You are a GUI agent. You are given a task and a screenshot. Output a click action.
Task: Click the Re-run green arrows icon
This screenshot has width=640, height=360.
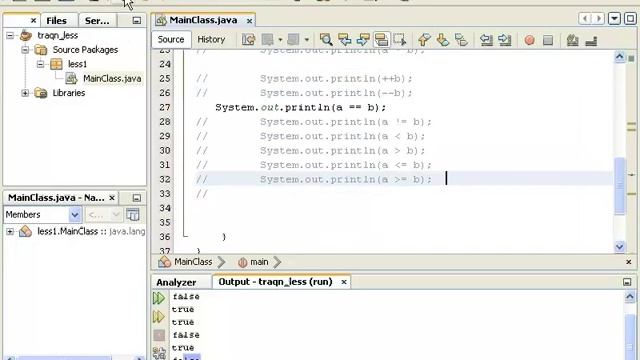(159, 298)
